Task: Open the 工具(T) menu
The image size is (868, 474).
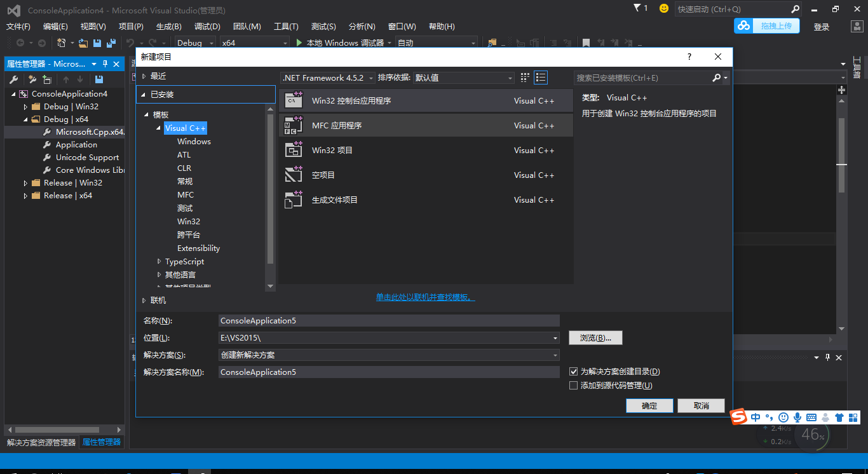Action: coord(286,26)
